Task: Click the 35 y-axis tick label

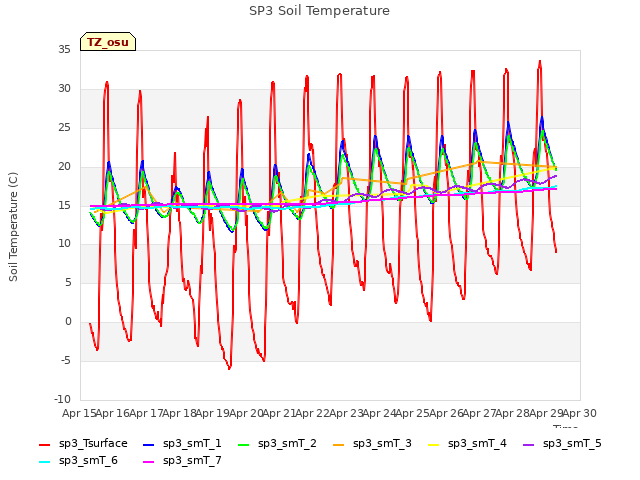Action: 64,49
